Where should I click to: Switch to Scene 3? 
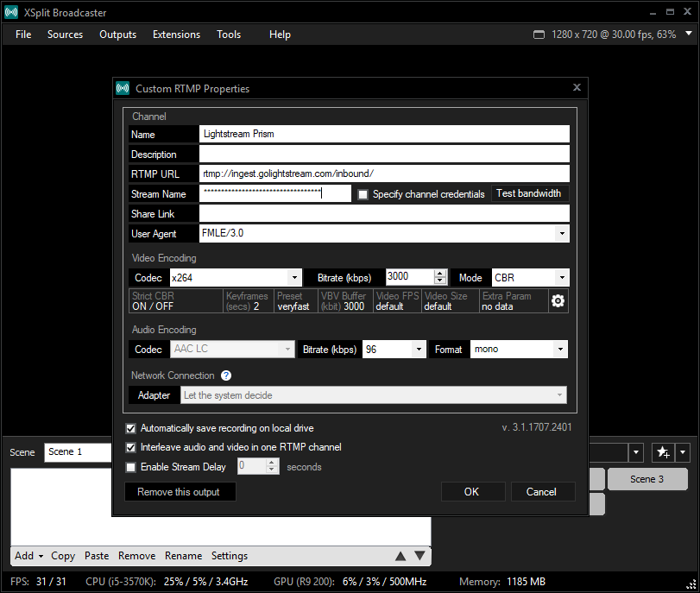click(647, 479)
